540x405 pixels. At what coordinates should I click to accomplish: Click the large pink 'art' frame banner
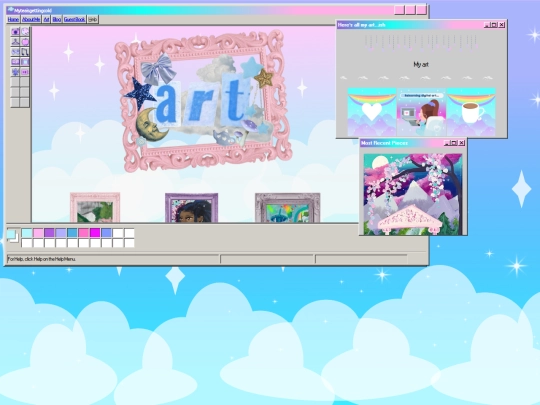[203, 101]
